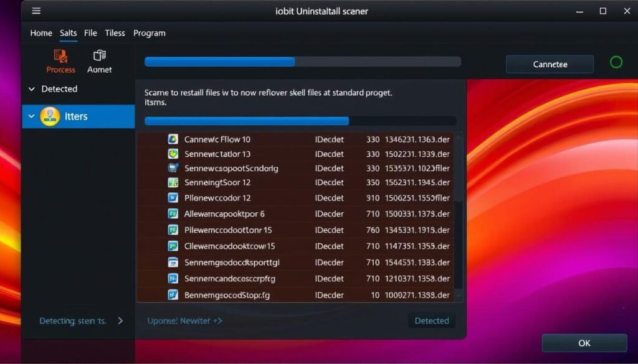
Task: Click file value 1345331.1918.der
Action: click(417, 230)
